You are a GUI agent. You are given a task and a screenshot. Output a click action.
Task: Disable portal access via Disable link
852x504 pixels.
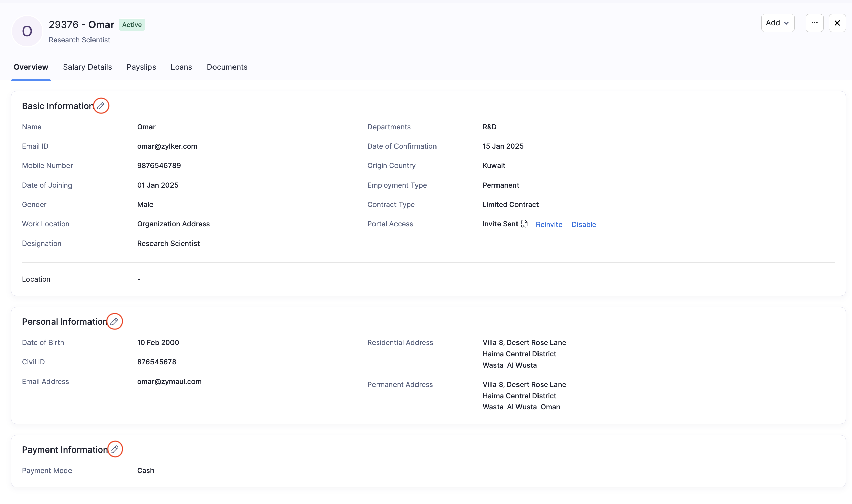tap(584, 225)
